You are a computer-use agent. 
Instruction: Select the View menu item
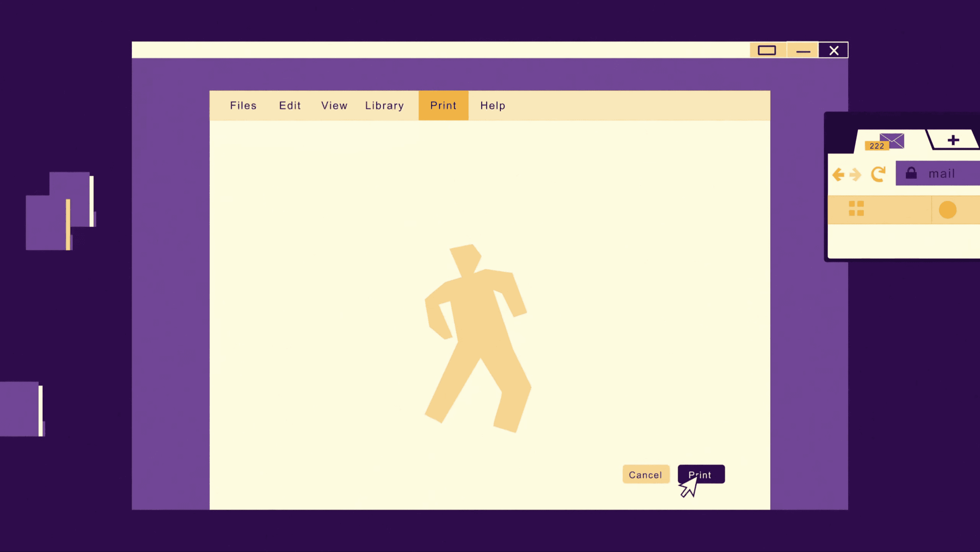(x=334, y=105)
